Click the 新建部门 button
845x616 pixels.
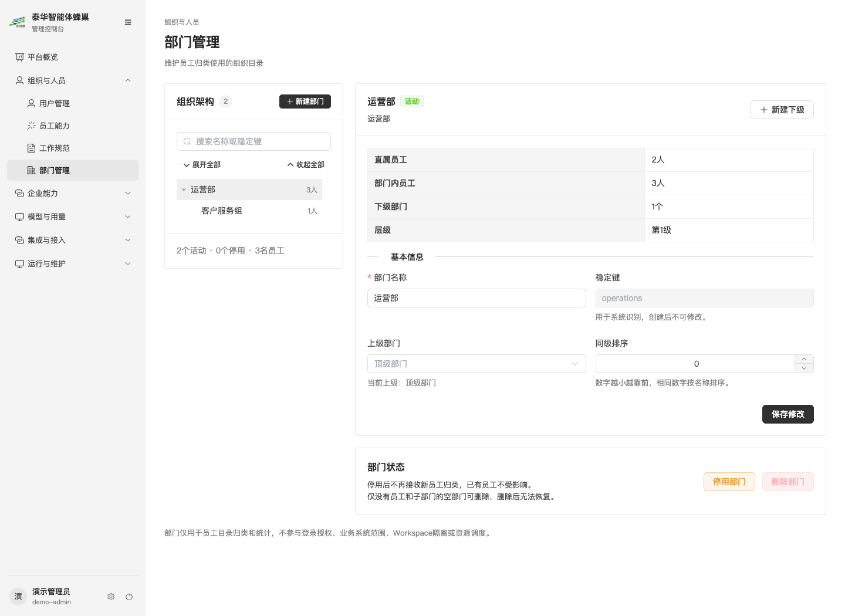tap(305, 101)
